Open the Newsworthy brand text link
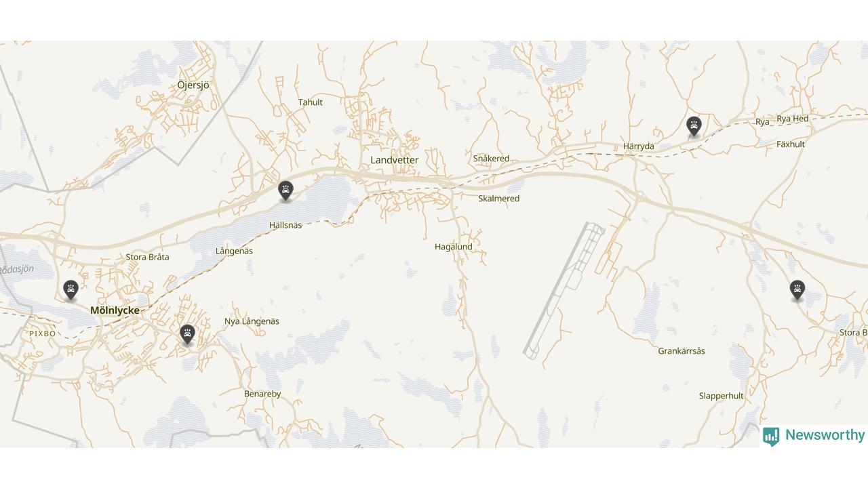Screen dimensions: 868x488 click(x=825, y=435)
